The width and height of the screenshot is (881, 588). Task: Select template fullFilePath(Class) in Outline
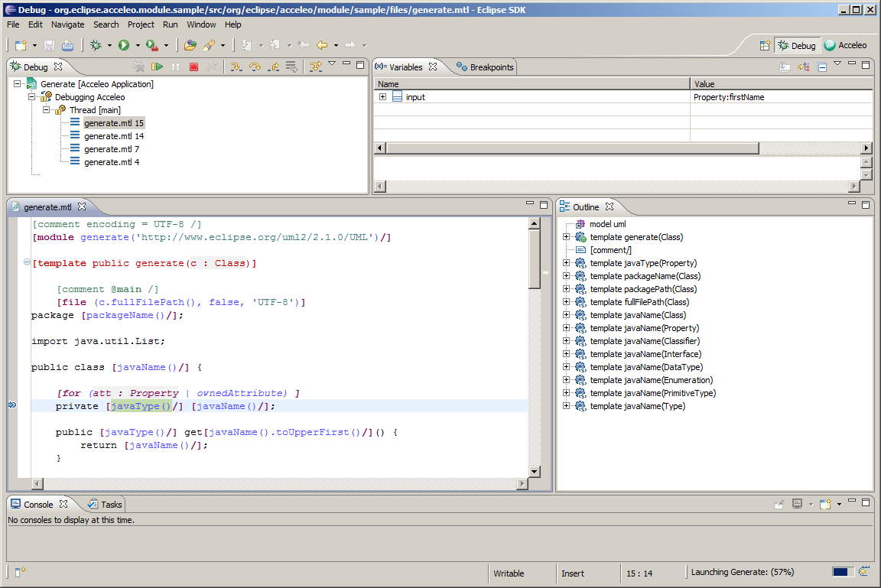pyautogui.click(x=639, y=302)
